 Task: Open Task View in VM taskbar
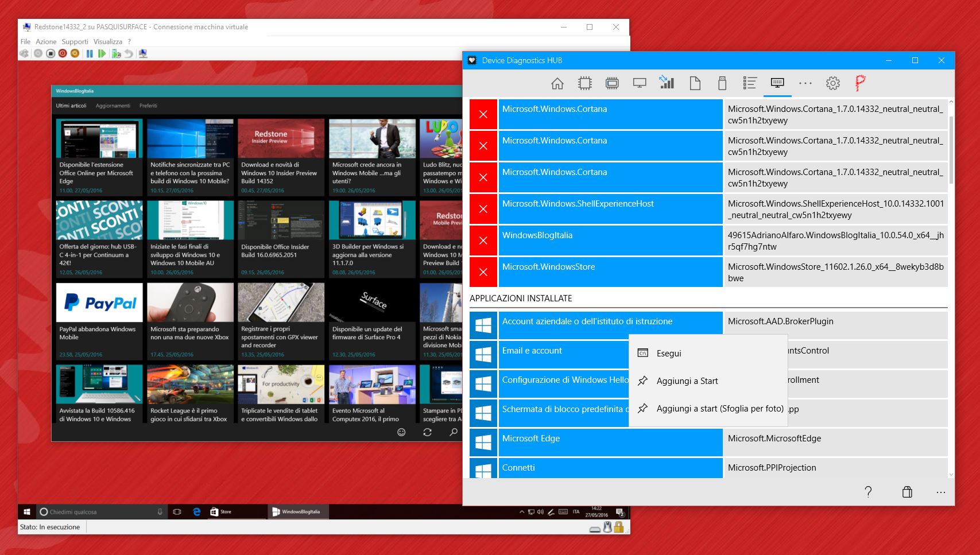177,511
